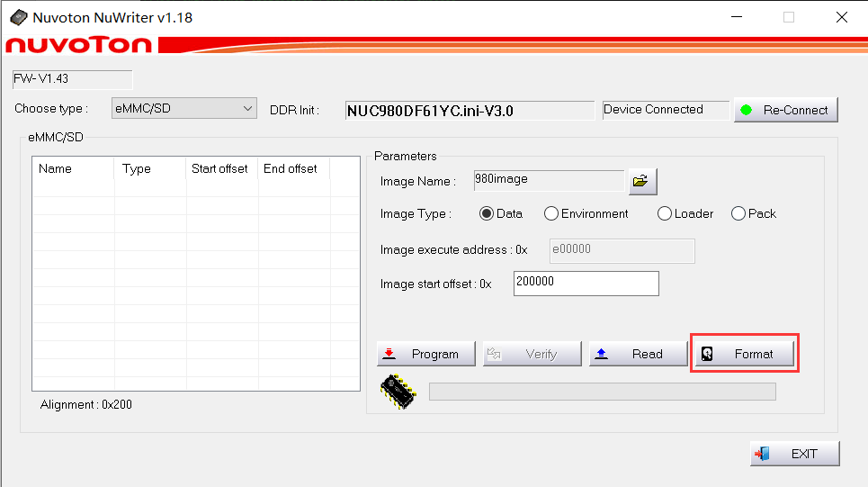Click the Image execute address field
Viewport: 868px width, 487px height.
(622, 251)
